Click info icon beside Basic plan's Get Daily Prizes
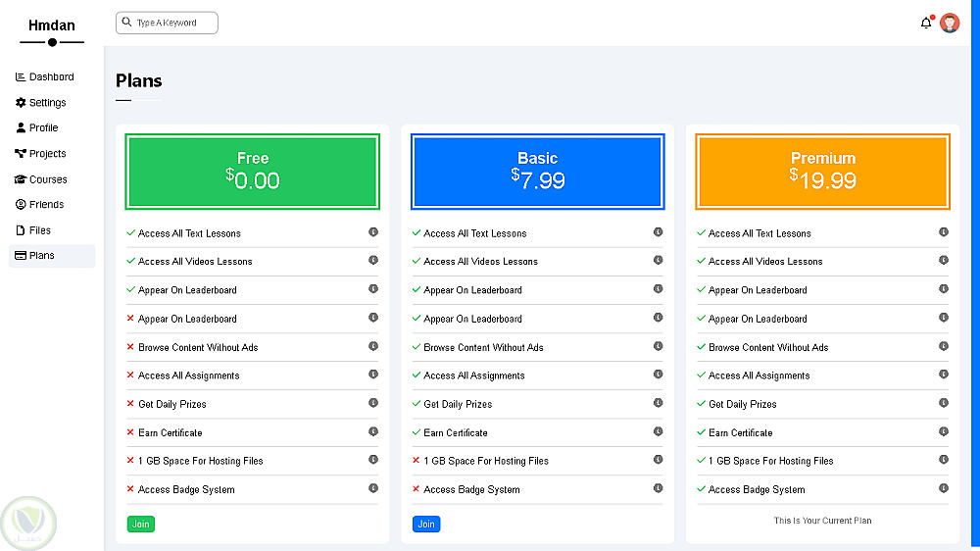 coord(659,403)
